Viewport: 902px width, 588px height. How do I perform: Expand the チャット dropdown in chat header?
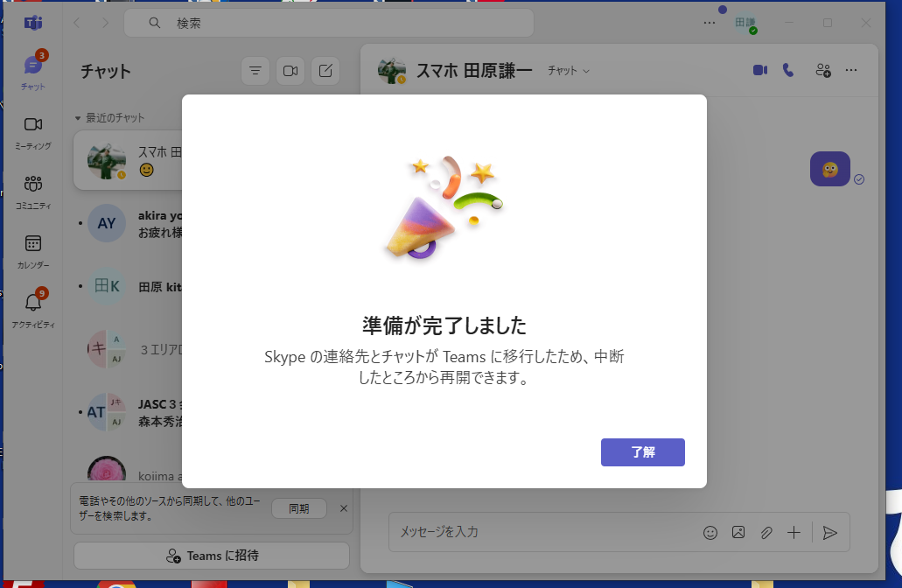pos(569,71)
